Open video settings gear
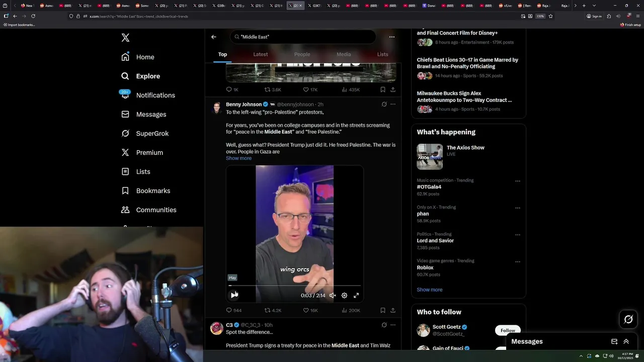Viewport: 644px width, 362px height. coord(344,296)
